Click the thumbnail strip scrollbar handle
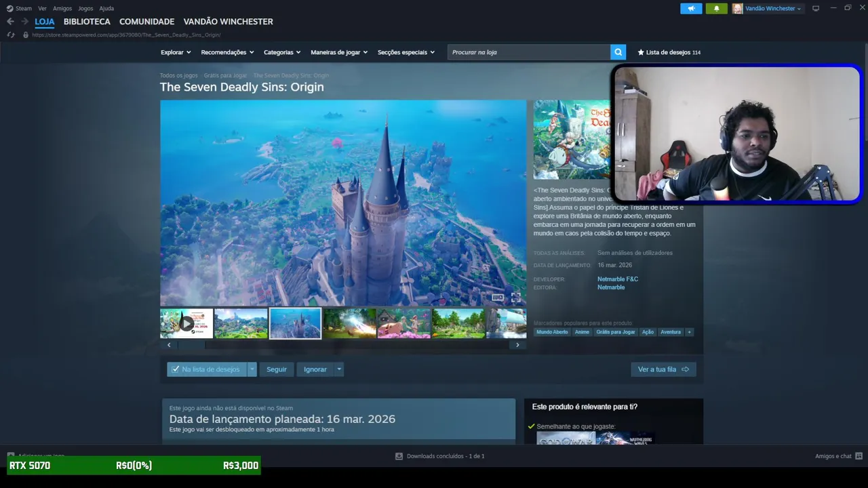 click(191, 345)
